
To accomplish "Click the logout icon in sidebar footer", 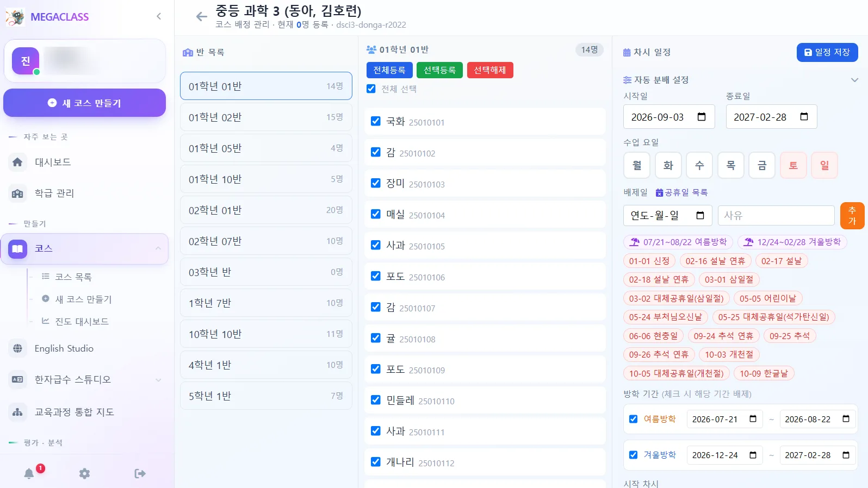I will pyautogui.click(x=140, y=474).
